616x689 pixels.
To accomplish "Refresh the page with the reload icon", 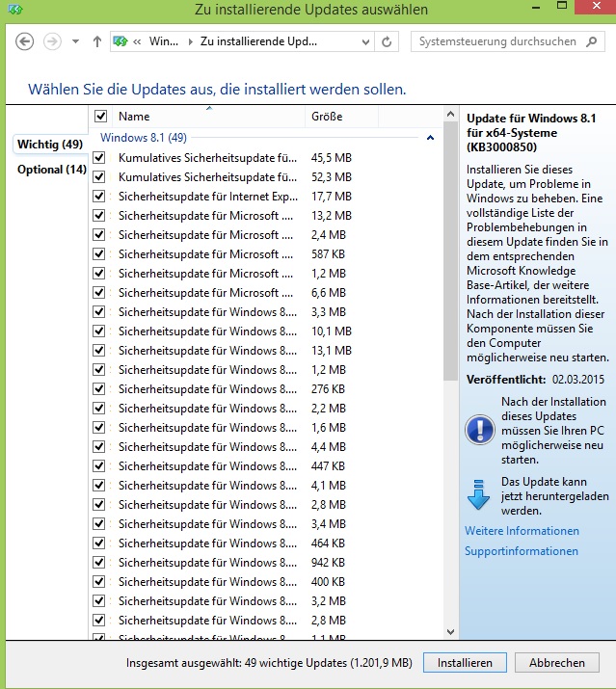I will [387, 42].
